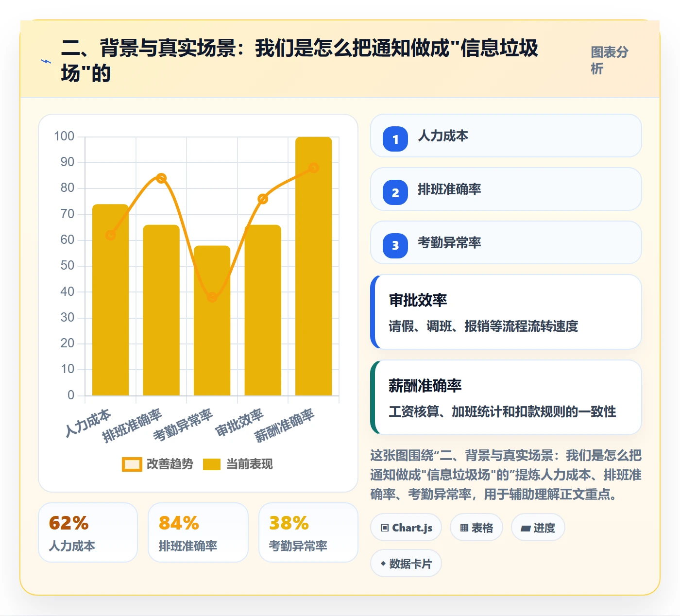This screenshot has width=680, height=616.
Task: Select the 数据卡片 tag
Action: pyautogui.click(x=406, y=564)
